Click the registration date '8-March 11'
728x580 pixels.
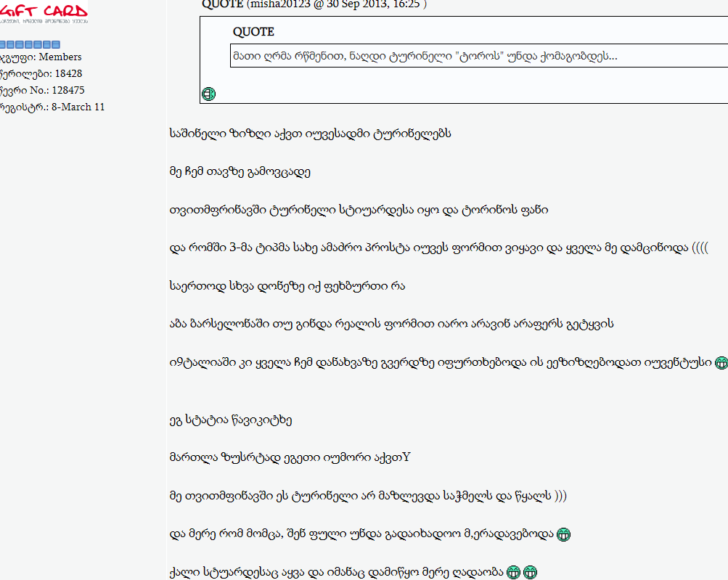point(78,107)
